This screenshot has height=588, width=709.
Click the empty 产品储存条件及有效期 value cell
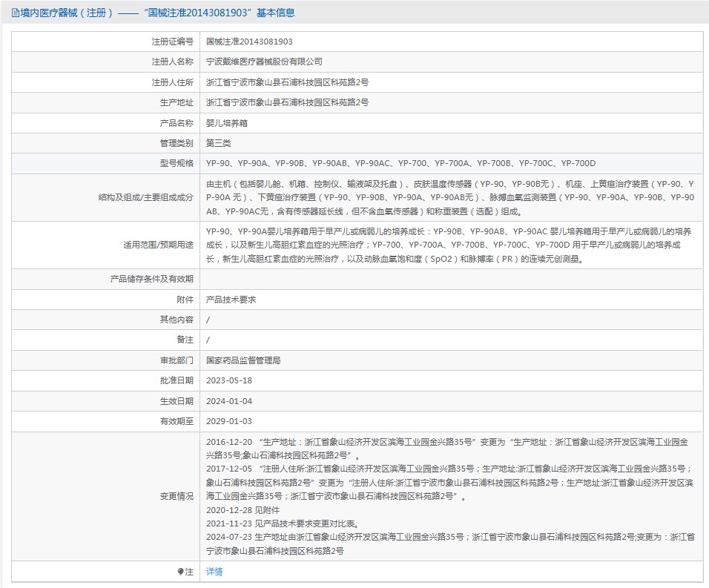point(451,279)
